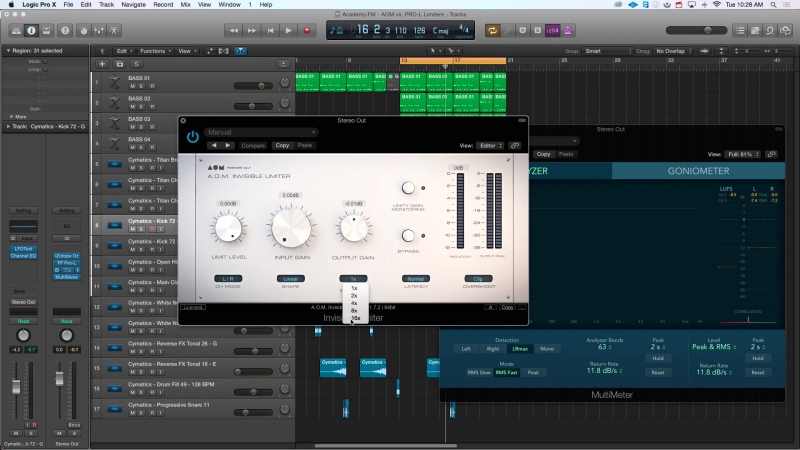Open the List Editors icon
The image size is (800, 450).
740,31
